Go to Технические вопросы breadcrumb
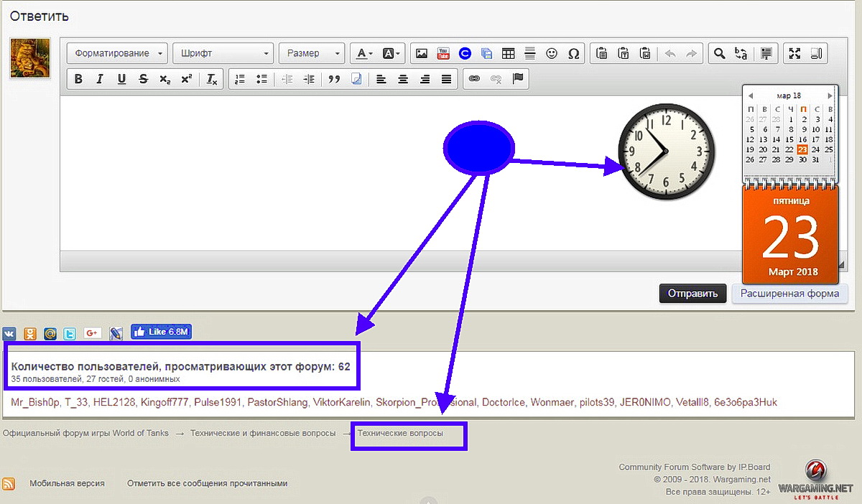The width and height of the screenshot is (862, 504). (400, 434)
